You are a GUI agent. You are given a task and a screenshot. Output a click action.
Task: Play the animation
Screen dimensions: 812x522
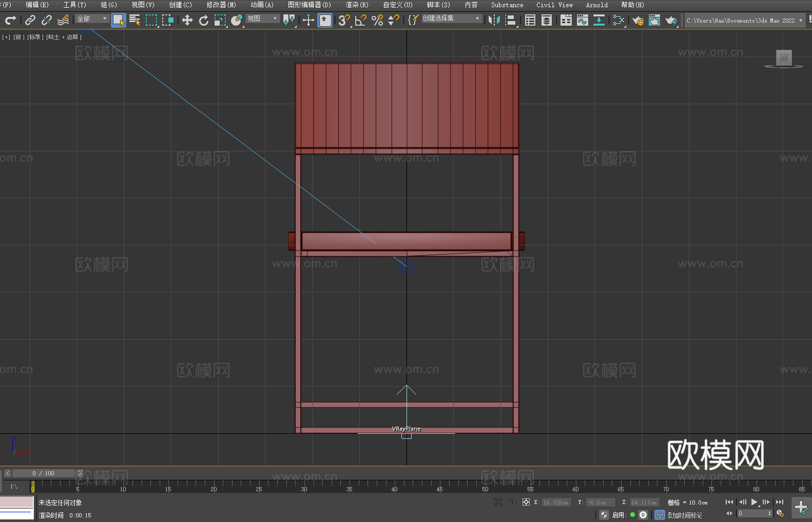pyautogui.click(x=754, y=502)
